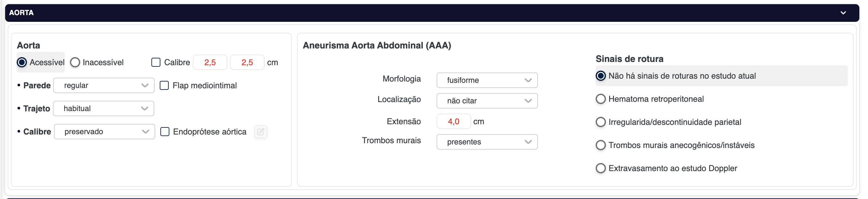Screen dimensions: 868x199
Task: Select Trombos murais anecogênicos/instáveis option
Action: (x=600, y=145)
